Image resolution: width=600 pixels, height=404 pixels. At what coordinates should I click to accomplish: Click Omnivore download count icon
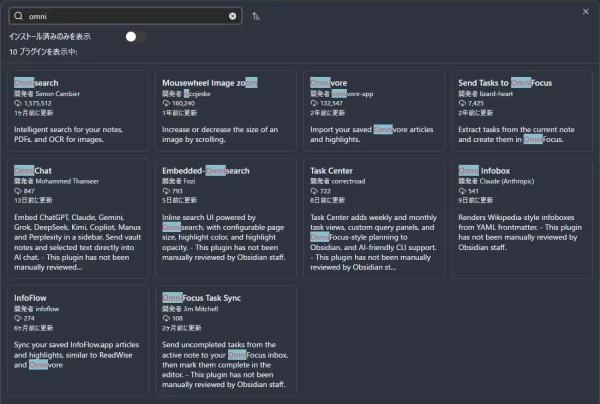(314, 103)
